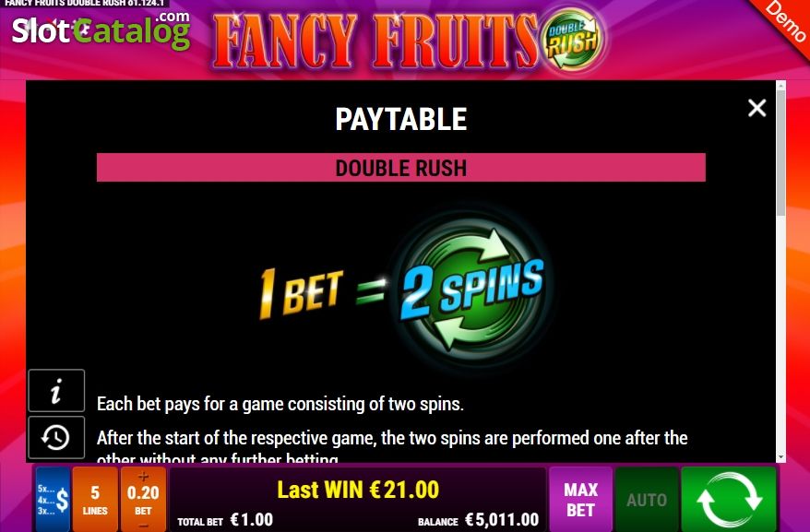The height and width of the screenshot is (532, 810).
Task: Click the paytable vertical scrollbar thumb
Action: [780, 152]
